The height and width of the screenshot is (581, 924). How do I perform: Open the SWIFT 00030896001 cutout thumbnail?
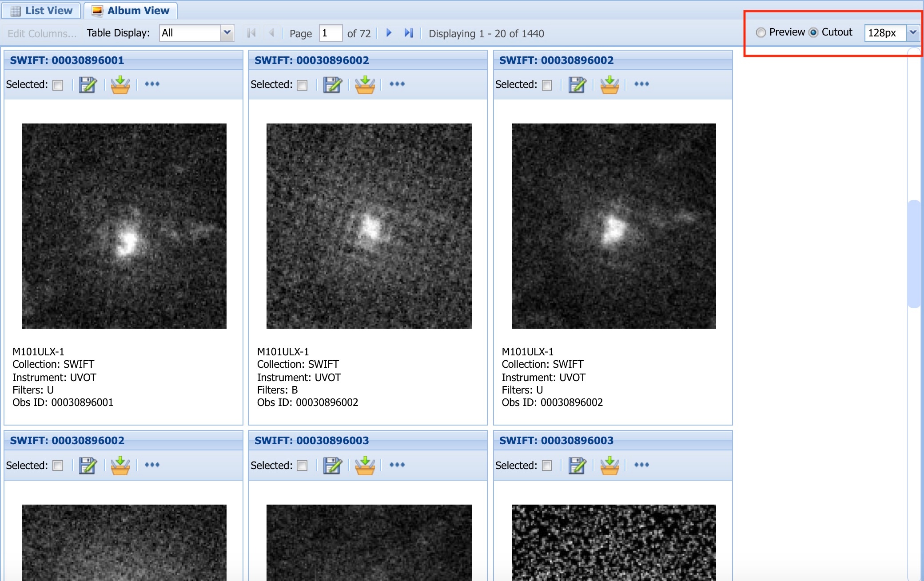(x=124, y=226)
